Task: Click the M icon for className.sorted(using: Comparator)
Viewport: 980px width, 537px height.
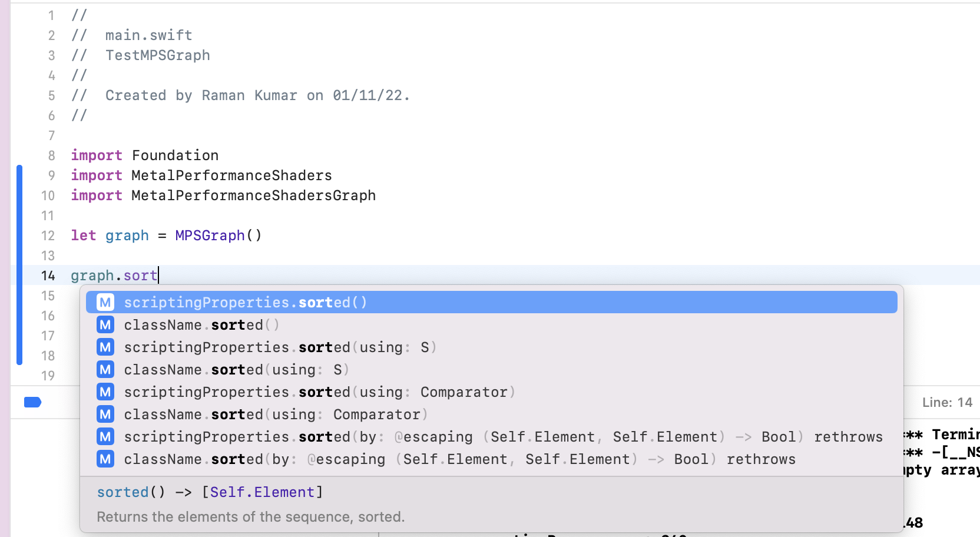Action: tap(105, 415)
